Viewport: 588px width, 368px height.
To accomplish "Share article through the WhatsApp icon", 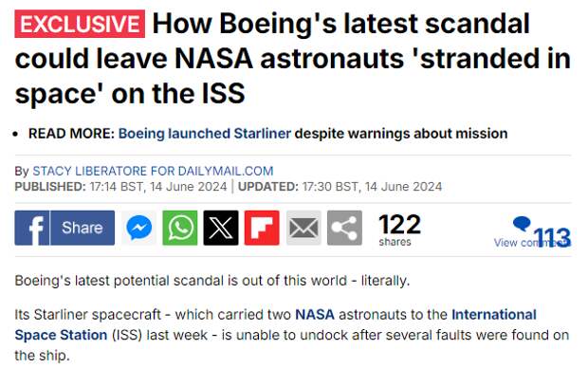I will tap(180, 228).
